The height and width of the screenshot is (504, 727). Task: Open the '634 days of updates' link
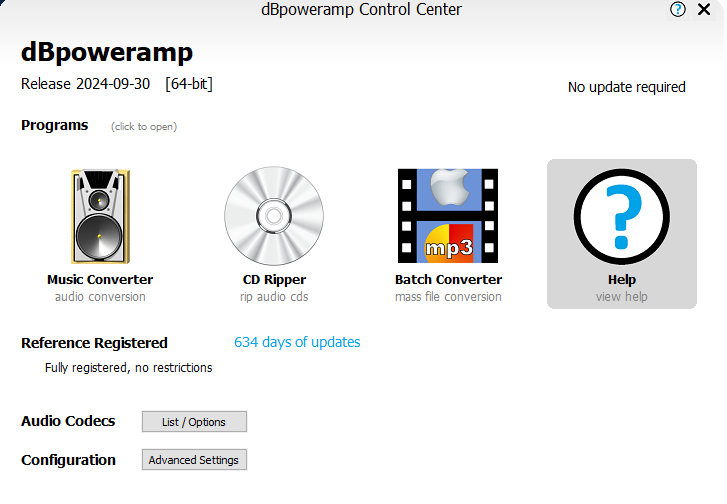point(297,342)
